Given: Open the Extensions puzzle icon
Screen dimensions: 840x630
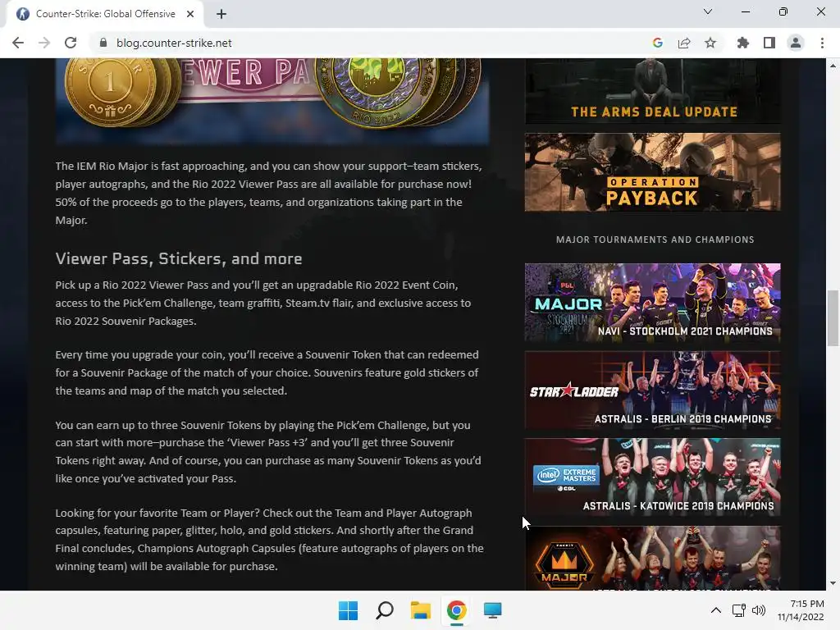Looking at the screenshot, I should click(x=742, y=43).
